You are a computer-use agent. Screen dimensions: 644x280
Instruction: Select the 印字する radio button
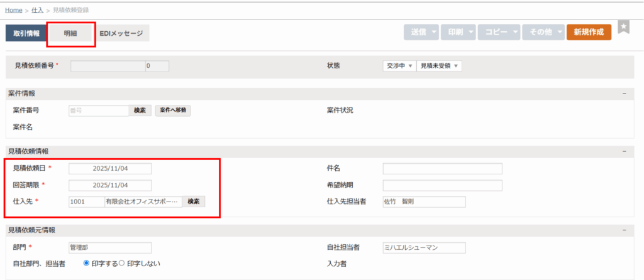point(87,263)
